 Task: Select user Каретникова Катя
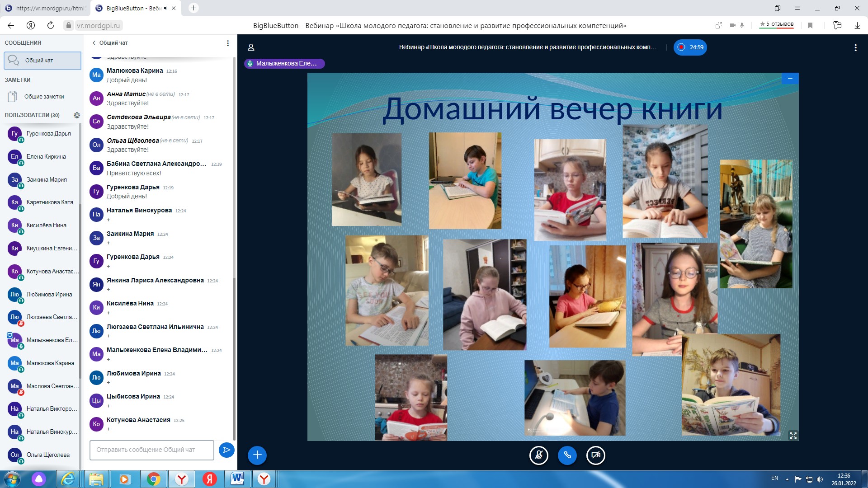coord(42,202)
